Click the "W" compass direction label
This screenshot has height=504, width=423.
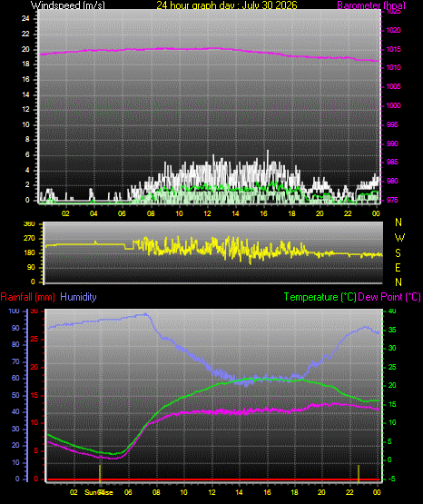tap(399, 238)
